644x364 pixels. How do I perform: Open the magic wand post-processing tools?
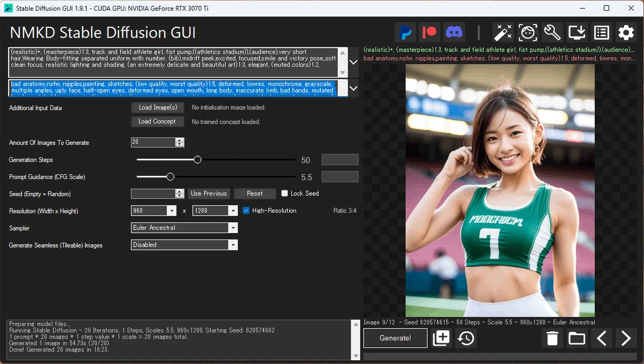click(503, 33)
